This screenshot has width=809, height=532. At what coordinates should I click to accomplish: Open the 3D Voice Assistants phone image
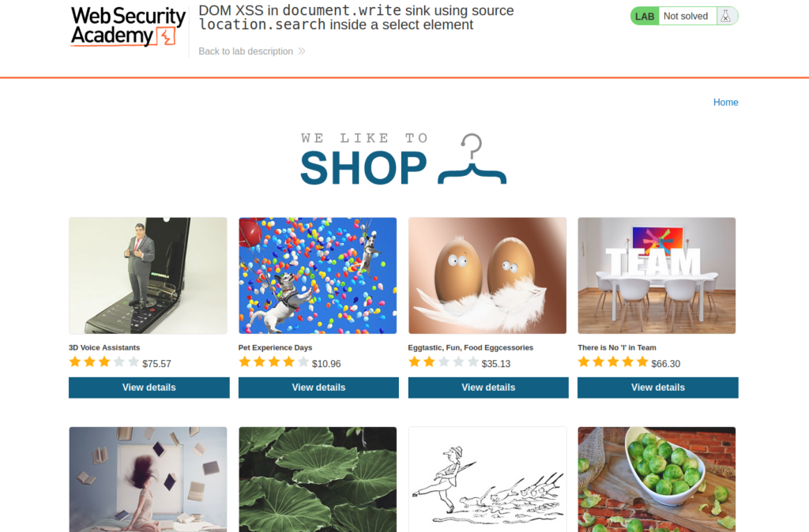pyautogui.click(x=148, y=275)
